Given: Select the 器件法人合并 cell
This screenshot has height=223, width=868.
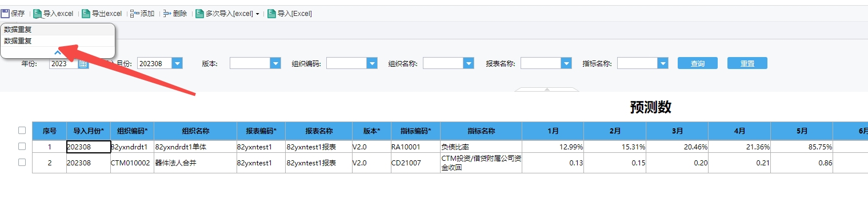Looking at the screenshot, I should pos(195,163).
